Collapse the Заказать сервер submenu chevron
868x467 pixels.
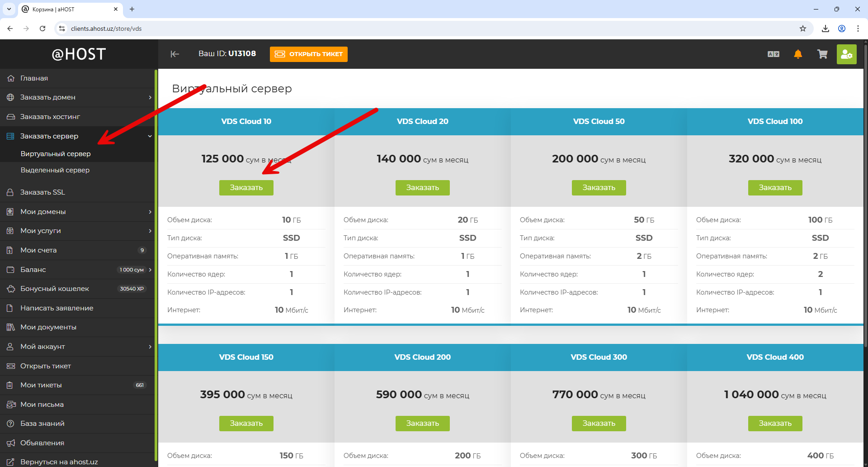(150, 136)
